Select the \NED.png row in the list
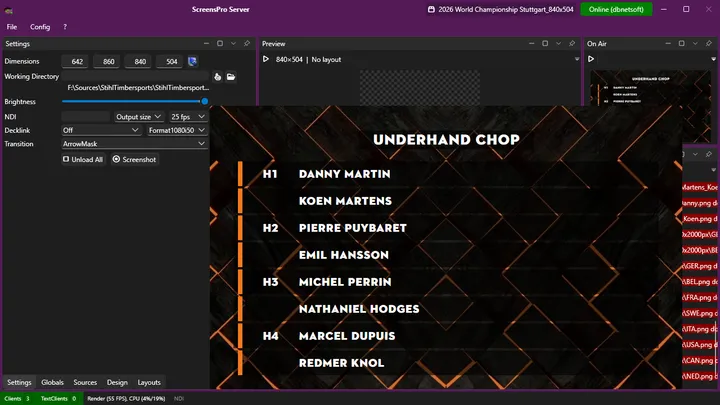Image resolution: width=720 pixels, height=405 pixels. (x=700, y=376)
